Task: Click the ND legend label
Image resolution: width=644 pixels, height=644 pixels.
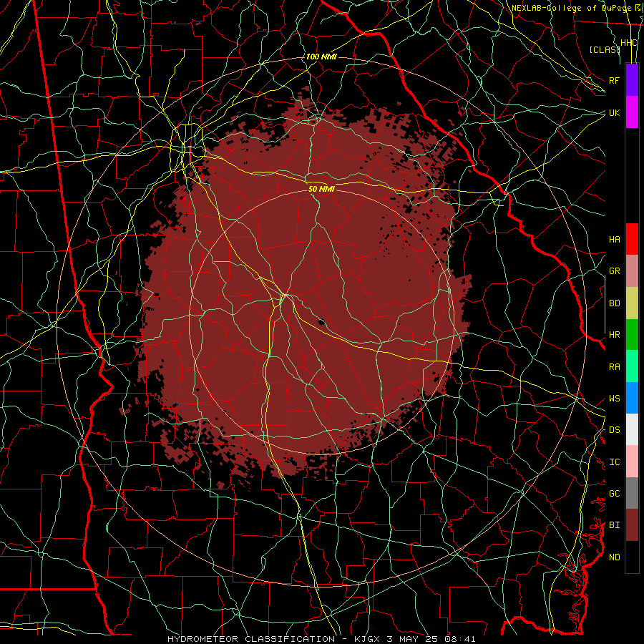Action: [x=615, y=557]
